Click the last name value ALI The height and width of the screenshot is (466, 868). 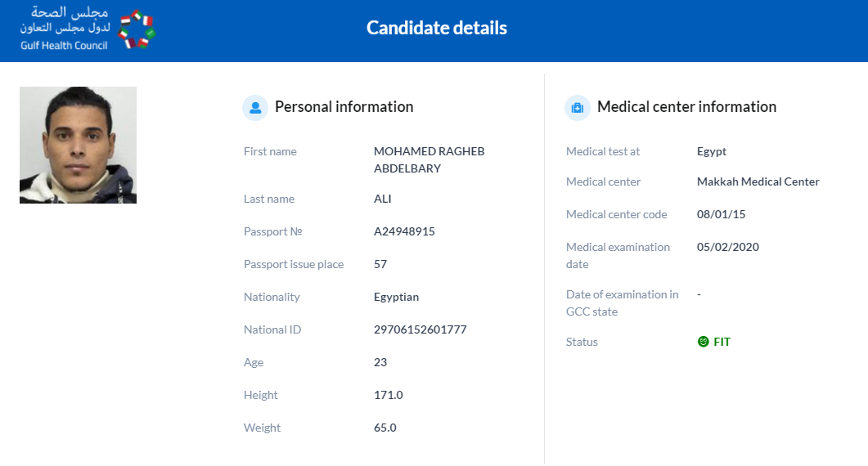[383, 199]
